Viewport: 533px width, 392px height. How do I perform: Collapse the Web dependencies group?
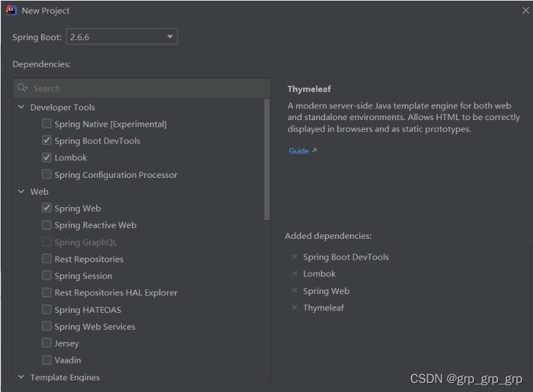click(21, 191)
